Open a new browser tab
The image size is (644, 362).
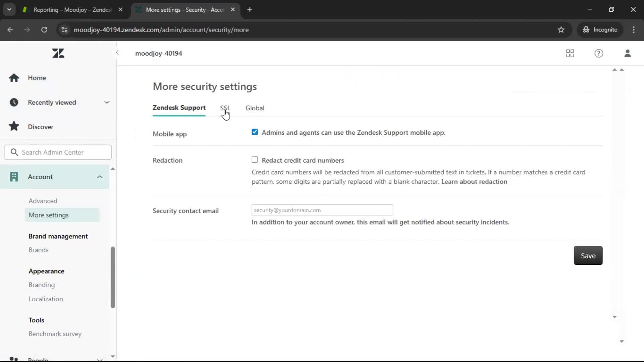[250, 10]
